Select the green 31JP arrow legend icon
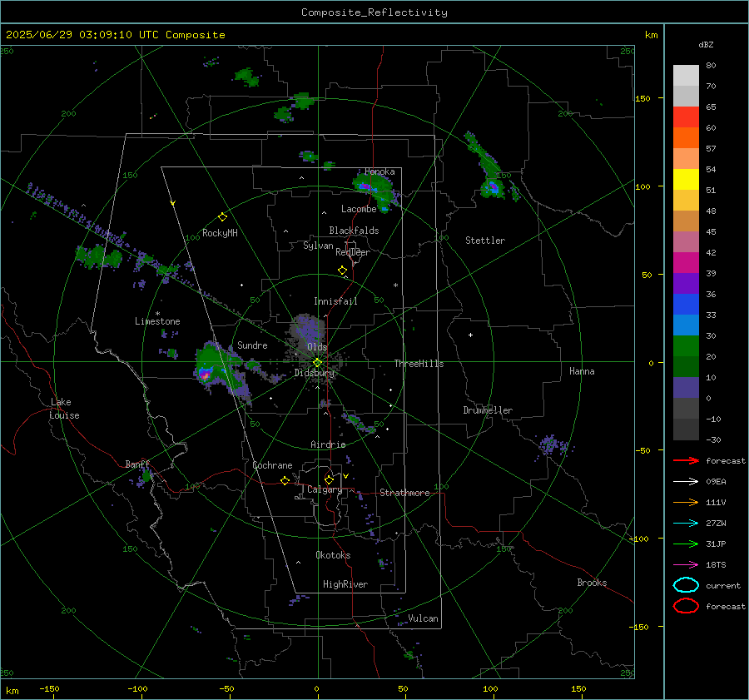Viewport: 749px width, 700px height. point(686,544)
